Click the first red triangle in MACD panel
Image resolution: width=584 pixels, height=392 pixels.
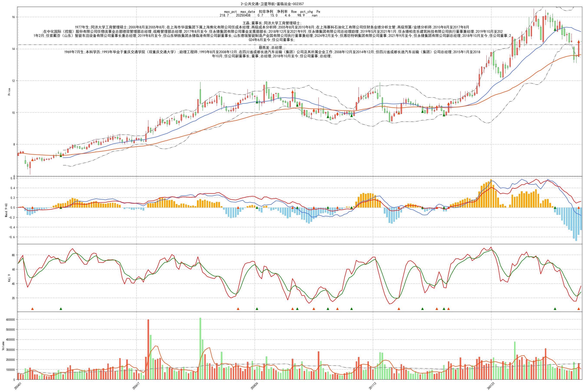point(32,208)
